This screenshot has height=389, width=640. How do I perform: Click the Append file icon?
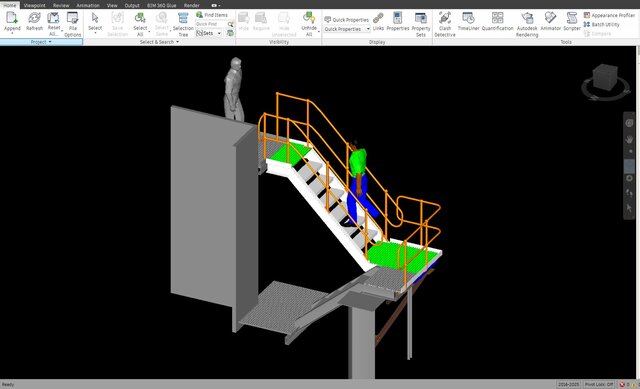[12, 18]
